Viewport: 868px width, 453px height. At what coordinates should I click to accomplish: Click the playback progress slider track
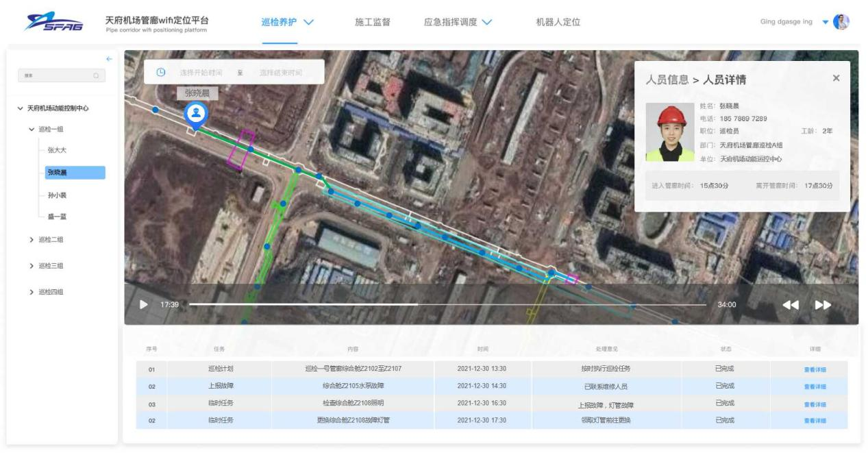coord(447,304)
